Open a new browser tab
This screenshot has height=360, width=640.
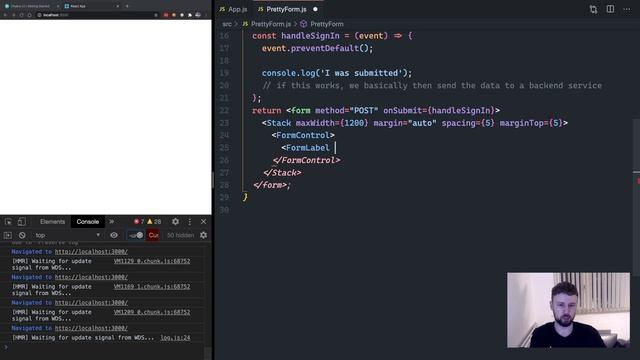[127, 6]
